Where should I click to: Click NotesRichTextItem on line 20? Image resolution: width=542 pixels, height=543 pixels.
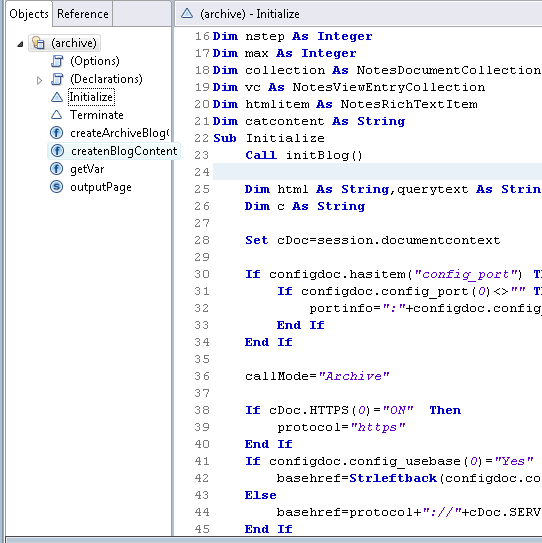[x=409, y=104]
